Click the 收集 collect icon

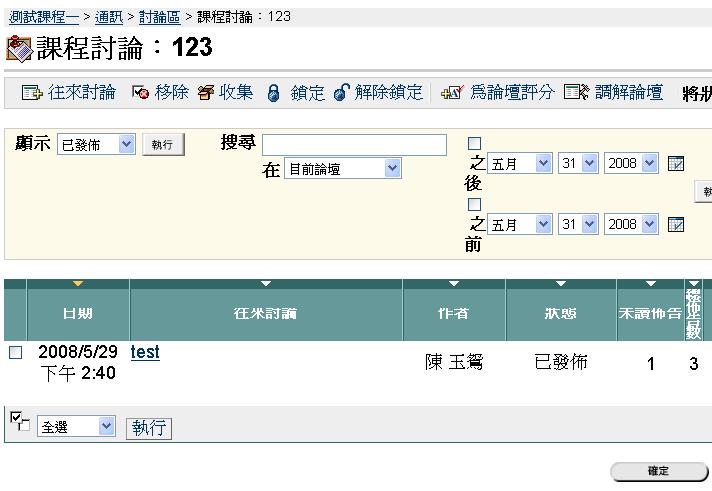[206, 93]
